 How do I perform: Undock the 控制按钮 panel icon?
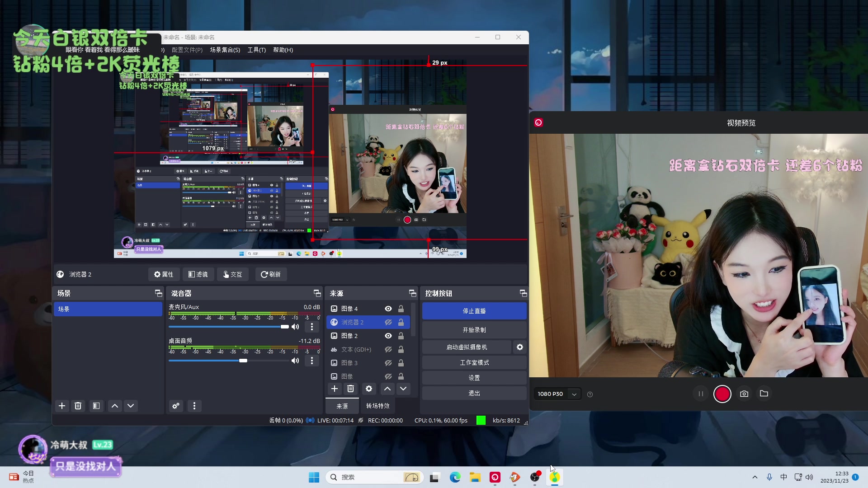pyautogui.click(x=523, y=293)
